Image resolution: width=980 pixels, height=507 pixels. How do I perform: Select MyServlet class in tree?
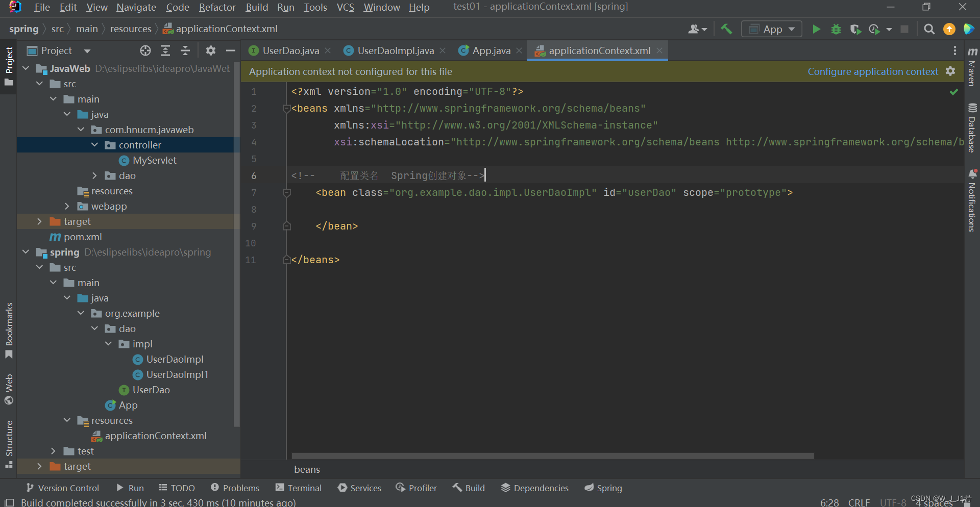(x=155, y=160)
